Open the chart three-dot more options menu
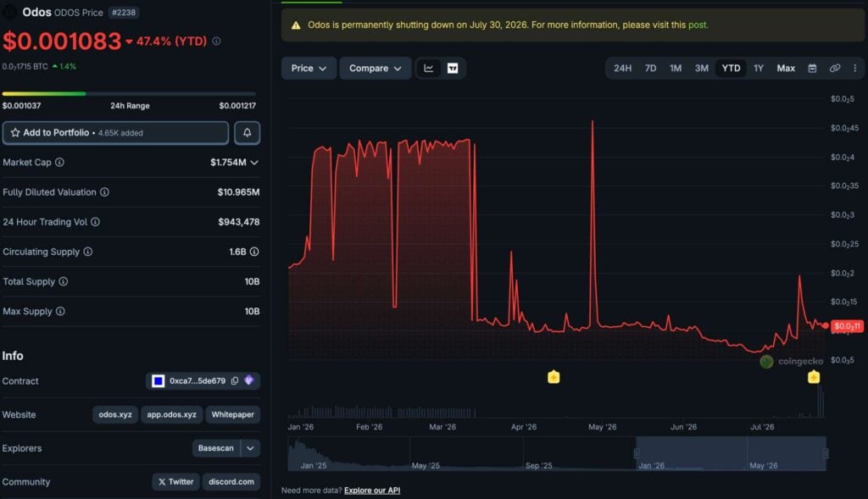868x499 pixels. (x=854, y=68)
